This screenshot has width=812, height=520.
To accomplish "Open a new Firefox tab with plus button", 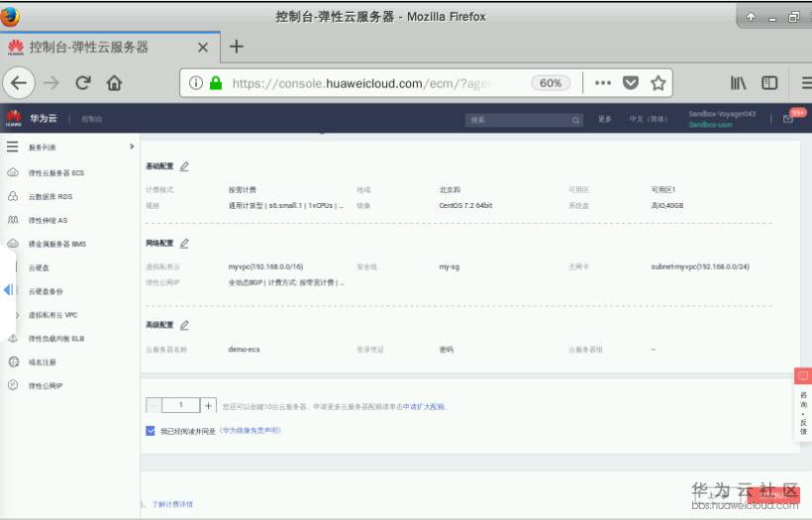I will pos(236,47).
